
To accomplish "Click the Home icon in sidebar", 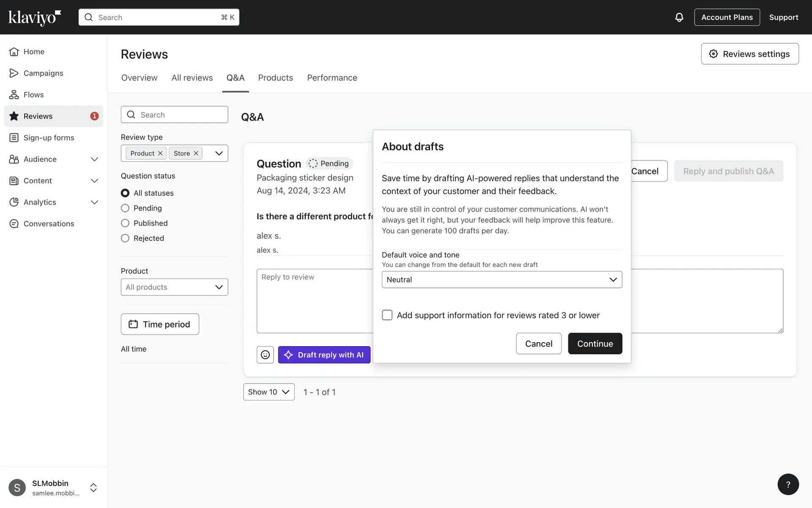I will click(14, 52).
